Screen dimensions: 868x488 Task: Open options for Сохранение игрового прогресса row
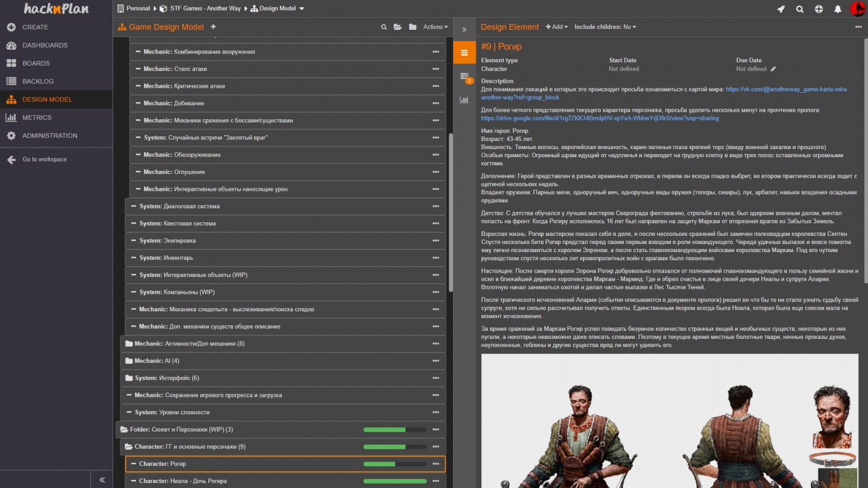click(436, 396)
